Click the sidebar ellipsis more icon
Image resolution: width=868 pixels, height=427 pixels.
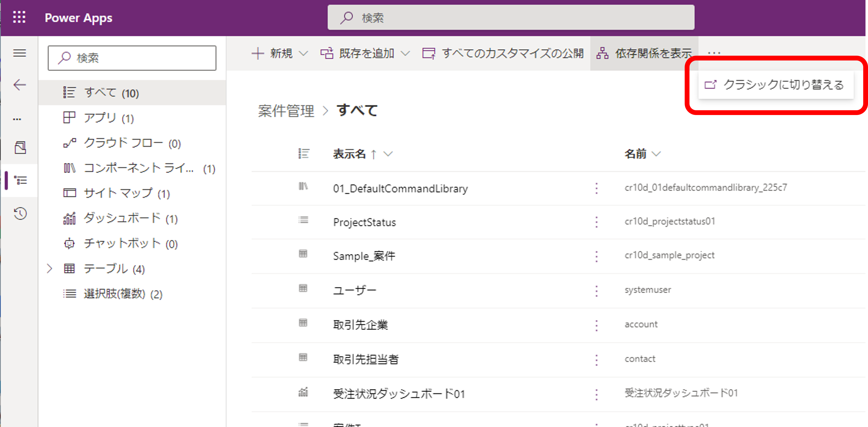click(17, 119)
